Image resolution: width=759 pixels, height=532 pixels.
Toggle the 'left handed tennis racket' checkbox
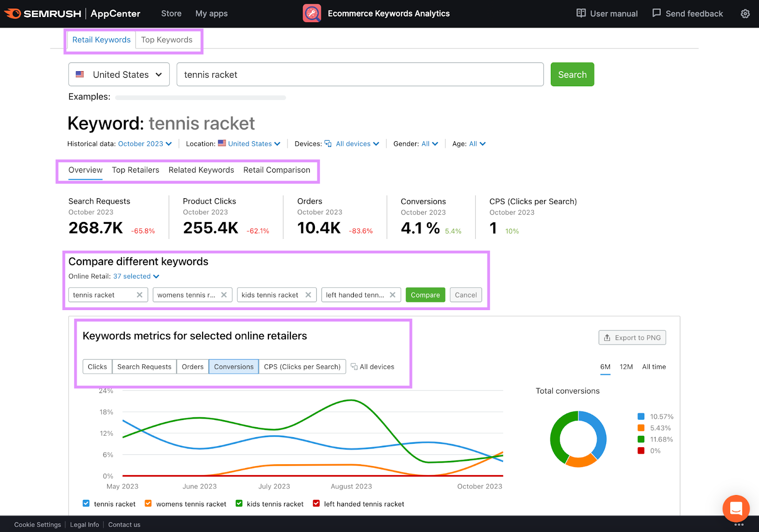pyautogui.click(x=316, y=504)
